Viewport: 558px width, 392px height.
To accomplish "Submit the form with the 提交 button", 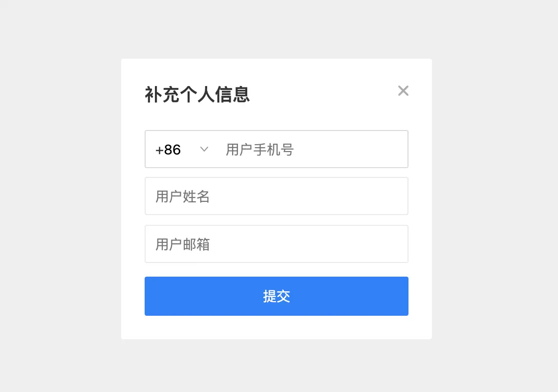I will tap(277, 296).
